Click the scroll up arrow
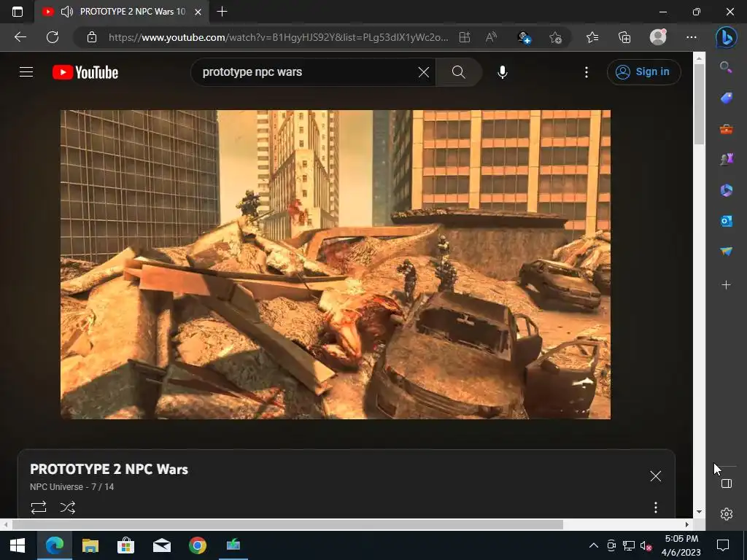The height and width of the screenshot is (560, 747). tap(699, 58)
